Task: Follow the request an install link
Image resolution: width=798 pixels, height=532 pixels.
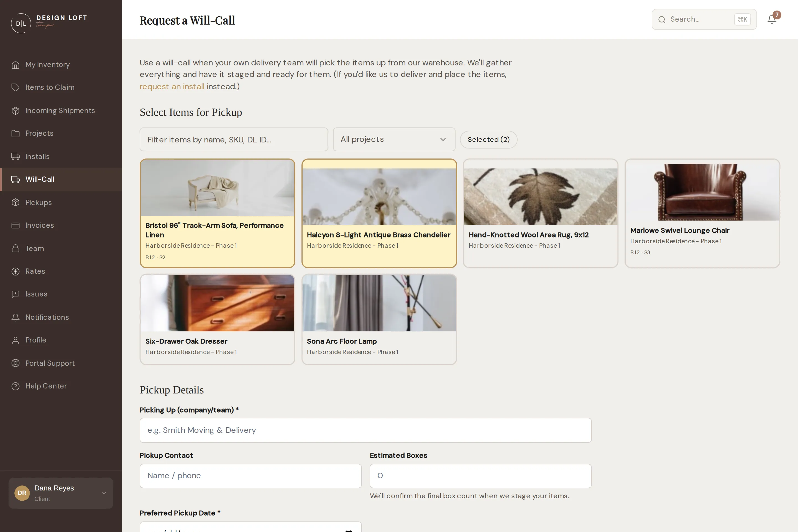Action: pyautogui.click(x=172, y=86)
